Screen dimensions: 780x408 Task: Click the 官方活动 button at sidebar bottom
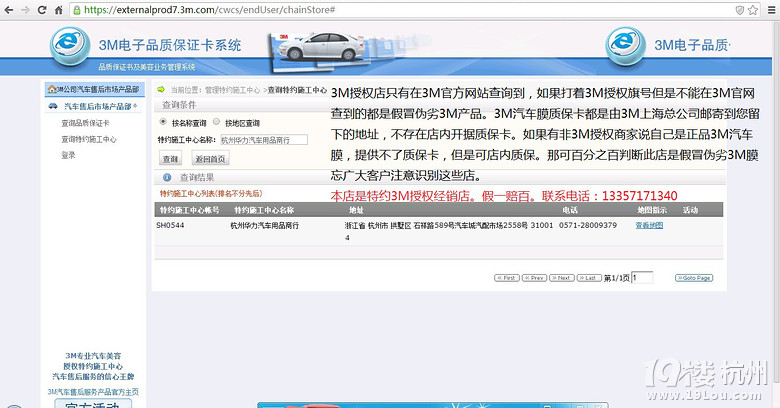(x=93, y=404)
